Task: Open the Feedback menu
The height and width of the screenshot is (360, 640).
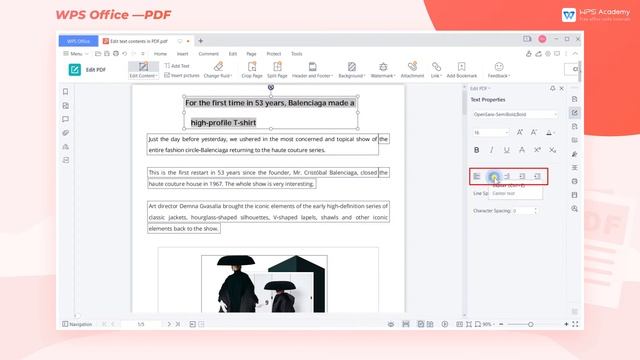Action: point(499,70)
